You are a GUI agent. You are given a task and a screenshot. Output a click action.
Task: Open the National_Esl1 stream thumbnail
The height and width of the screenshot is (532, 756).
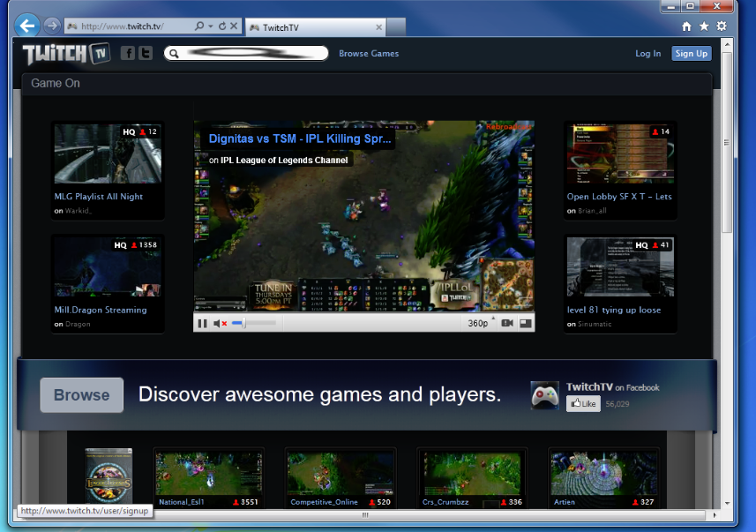coord(209,473)
